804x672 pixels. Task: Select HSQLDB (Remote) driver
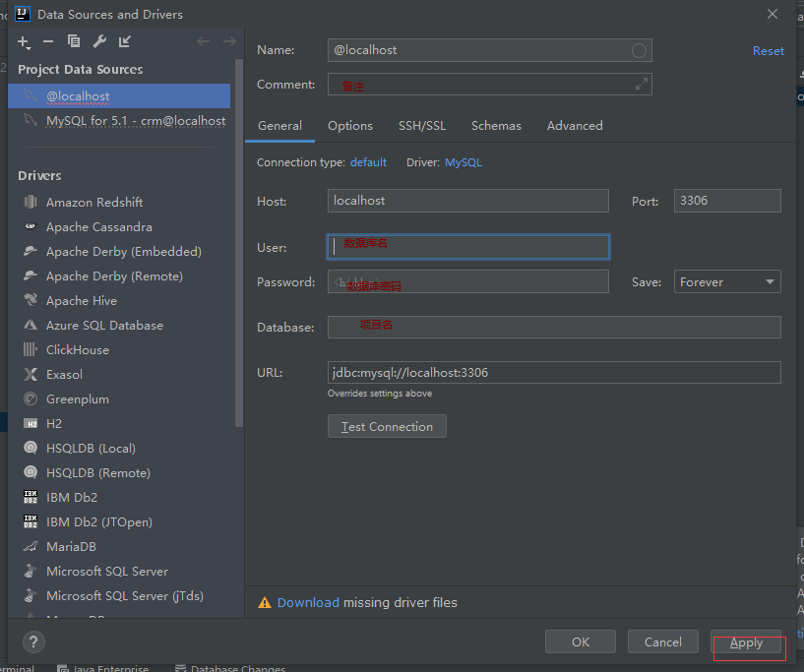pyautogui.click(x=98, y=472)
